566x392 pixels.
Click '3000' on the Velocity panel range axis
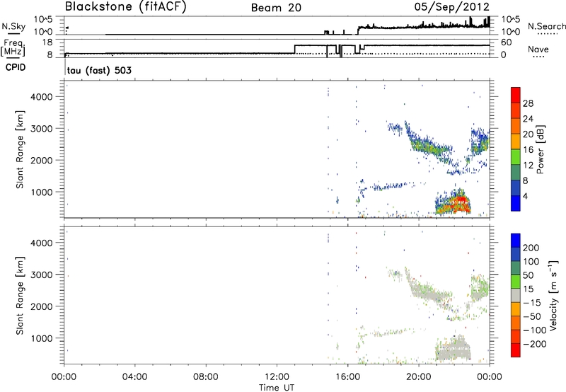click(42, 275)
